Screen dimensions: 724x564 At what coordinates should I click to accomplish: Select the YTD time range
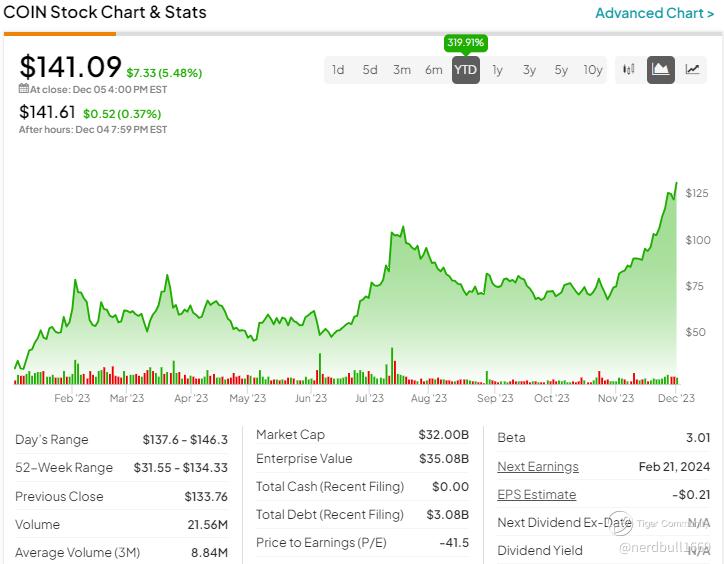(465, 70)
